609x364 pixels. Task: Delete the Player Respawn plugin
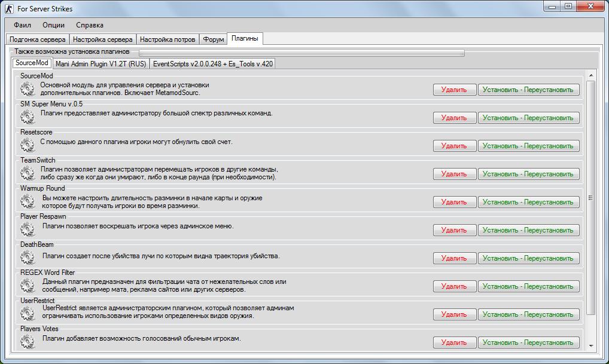455,230
